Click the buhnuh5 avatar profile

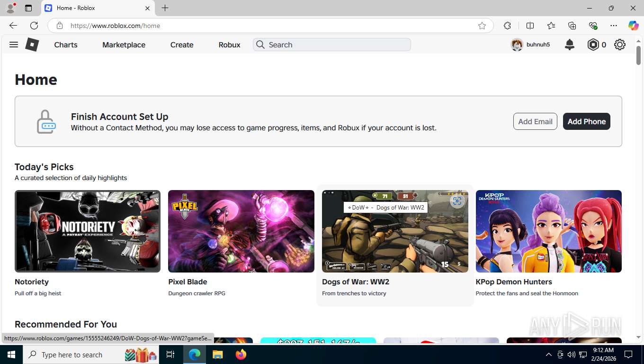coord(517,45)
